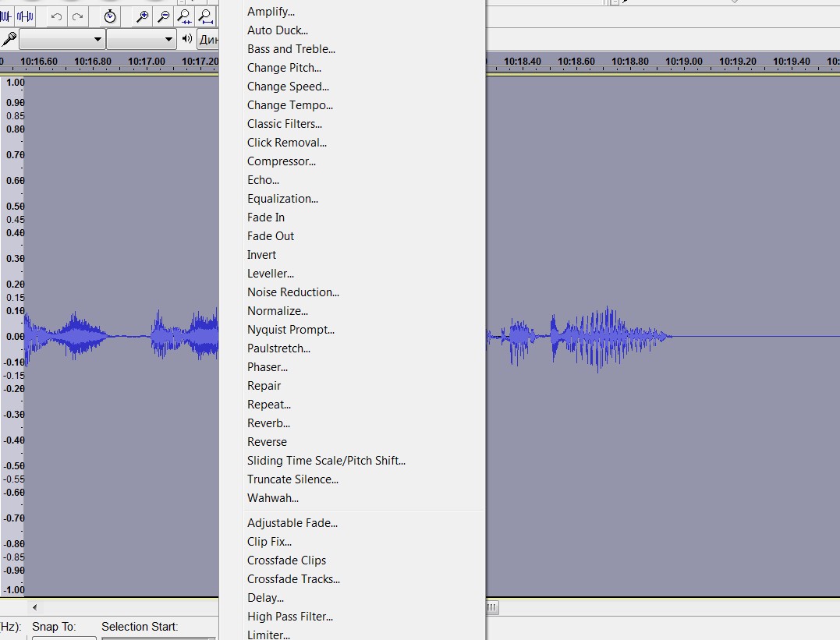Open the recording channels dropdown
Viewport: 840px width, 640px height.
tap(141, 39)
